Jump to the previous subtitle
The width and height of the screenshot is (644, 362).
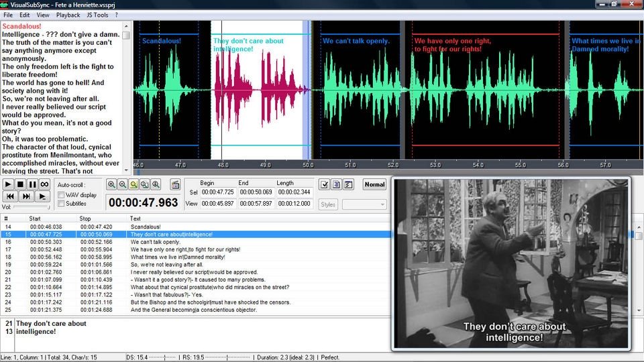[x=10, y=196]
